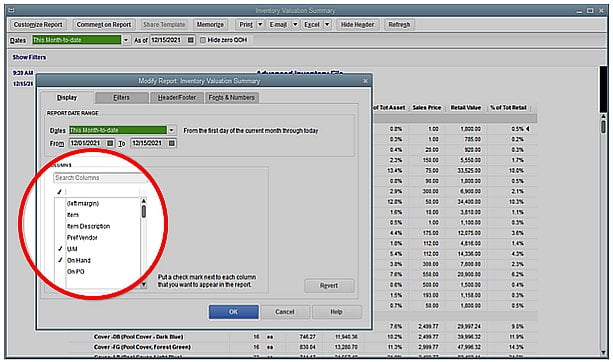
Task: Click the retail value 33,525.00 cell
Action: click(469, 170)
